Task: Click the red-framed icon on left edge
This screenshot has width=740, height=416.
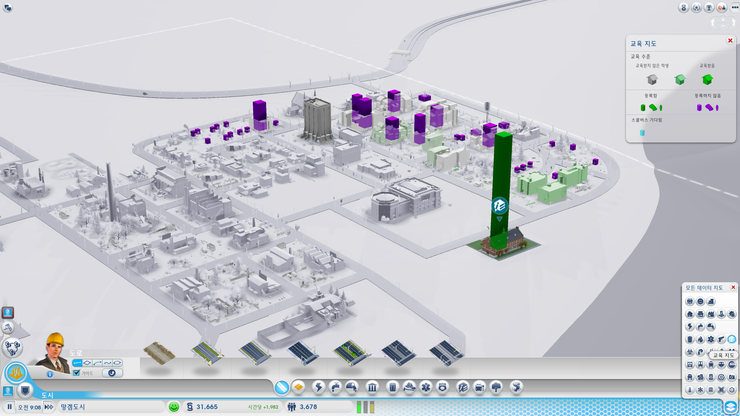Action: click(8, 313)
